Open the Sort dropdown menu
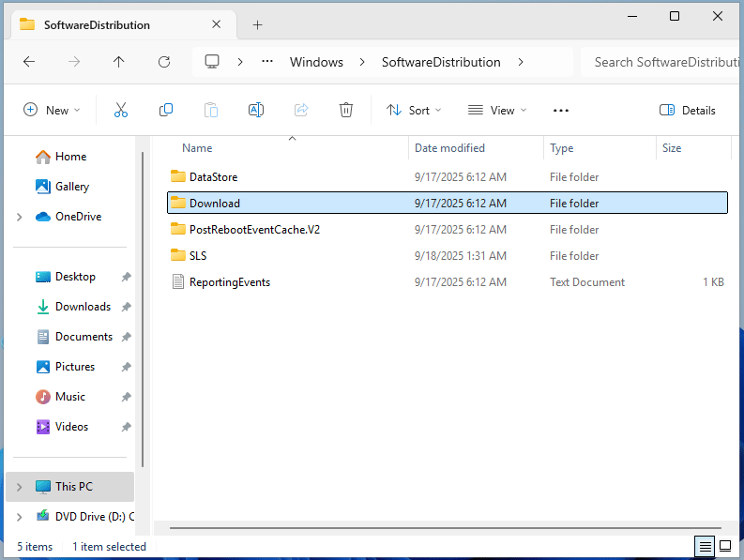Screen dimensions: 744x560 coord(414,110)
